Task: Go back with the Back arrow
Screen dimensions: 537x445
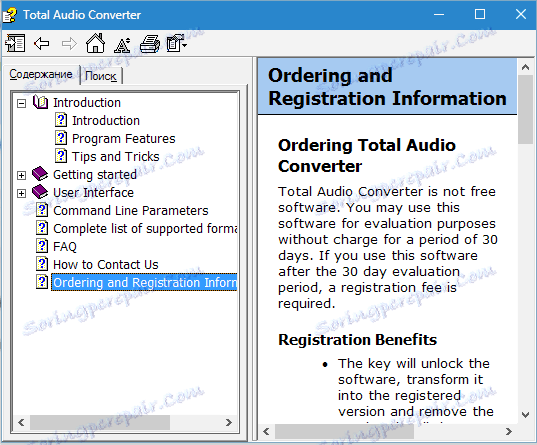Action: click(x=42, y=44)
